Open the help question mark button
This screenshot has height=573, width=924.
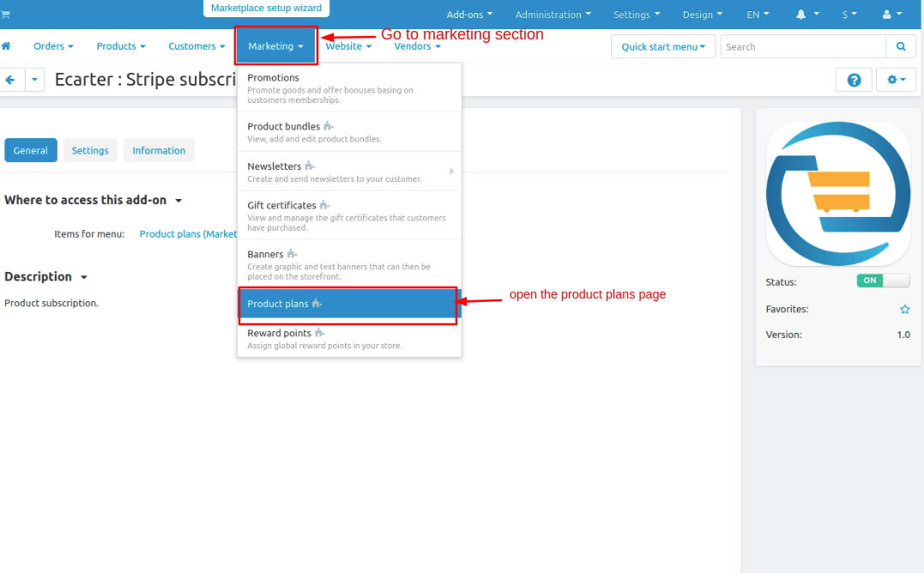pos(854,80)
